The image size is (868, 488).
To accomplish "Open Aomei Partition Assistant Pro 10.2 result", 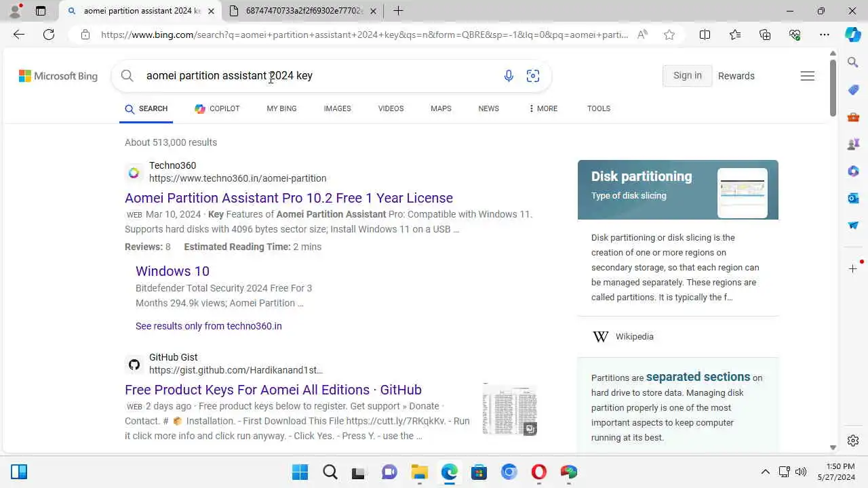I will (289, 198).
